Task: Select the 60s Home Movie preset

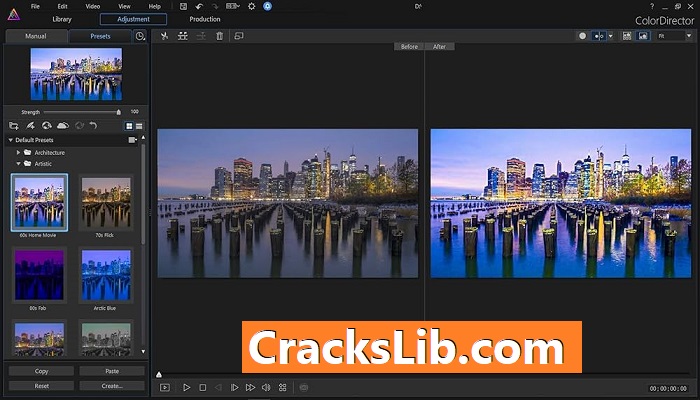Action: (39, 202)
